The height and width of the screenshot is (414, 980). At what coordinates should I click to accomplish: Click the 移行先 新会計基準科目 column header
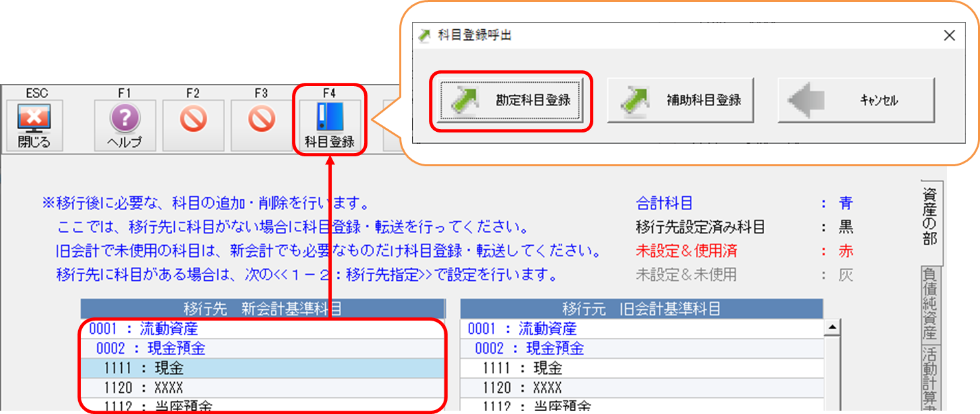coord(262,309)
